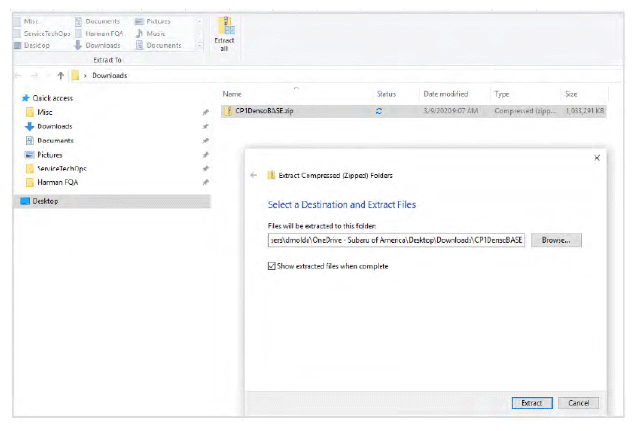Expand the Extract To gallery list

(x=200, y=45)
